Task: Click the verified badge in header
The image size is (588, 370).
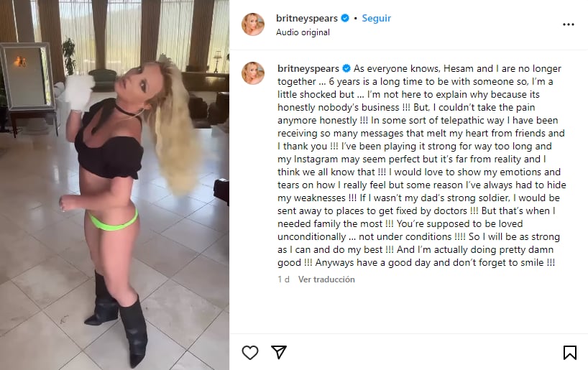Action: pos(345,18)
